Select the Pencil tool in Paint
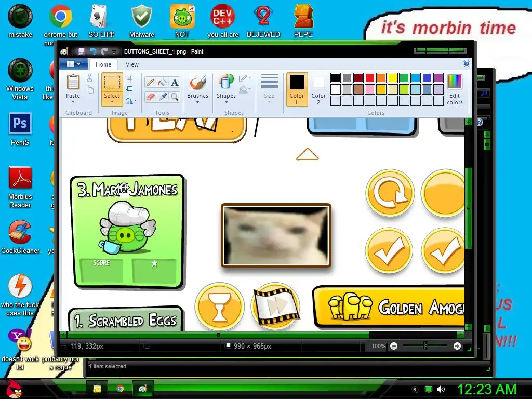 [x=150, y=83]
